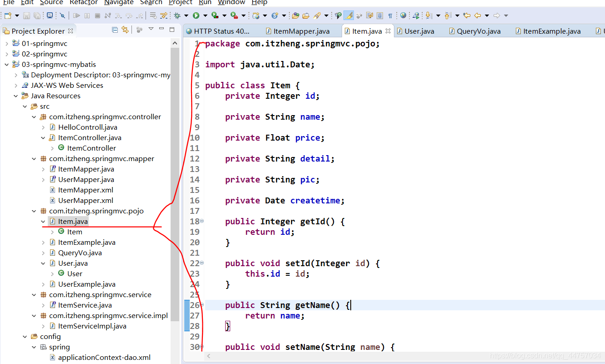Collapse the com.itzheng.springmvc.mapper package
This screenshot has height=364, width=605.
[34, 159]
